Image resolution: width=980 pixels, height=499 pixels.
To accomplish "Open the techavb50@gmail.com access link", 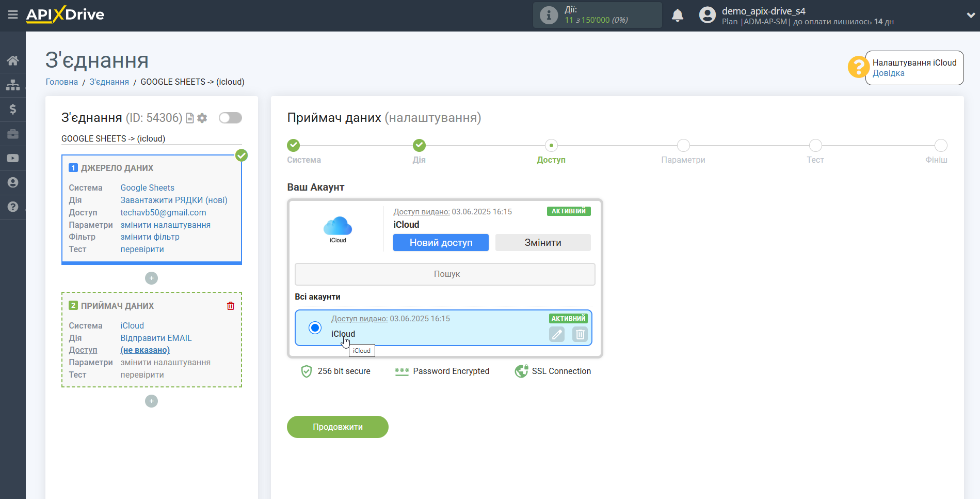I will click(163, 213).
